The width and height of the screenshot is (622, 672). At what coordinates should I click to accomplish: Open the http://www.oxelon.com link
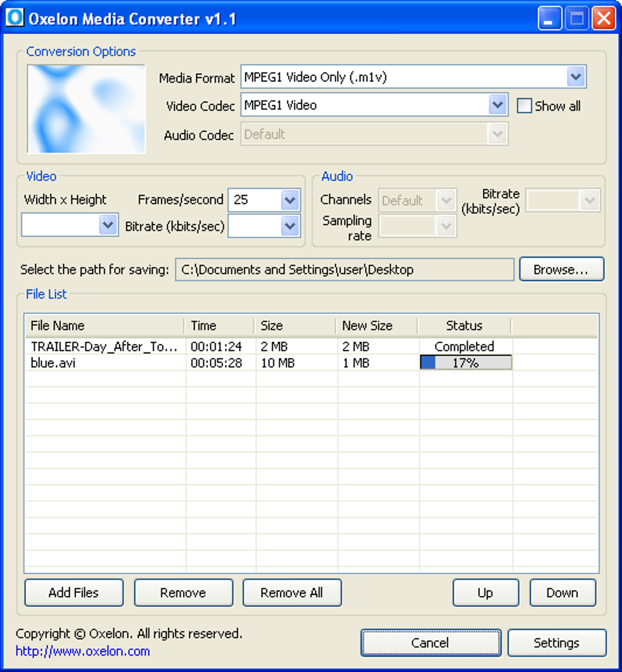83,651
